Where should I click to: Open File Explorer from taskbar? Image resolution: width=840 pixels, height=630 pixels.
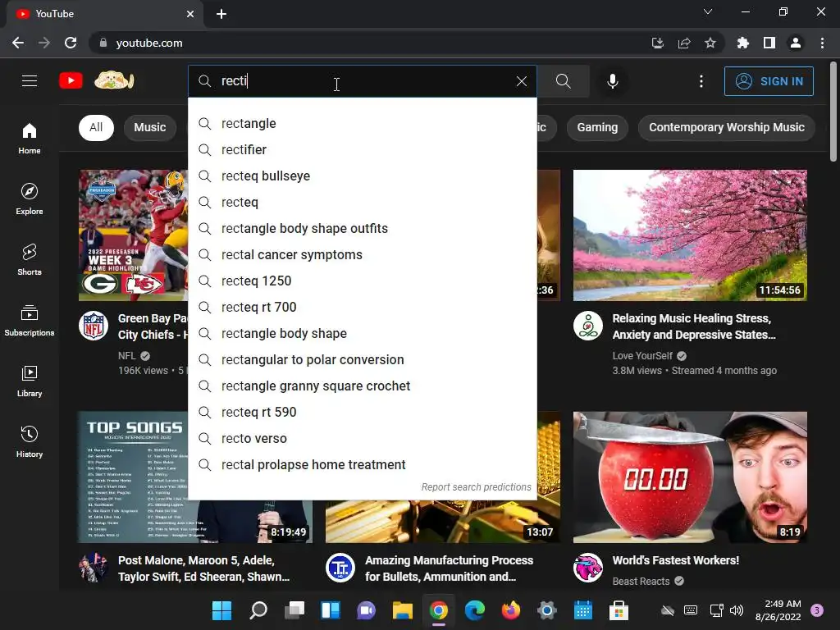pos(402,610)
